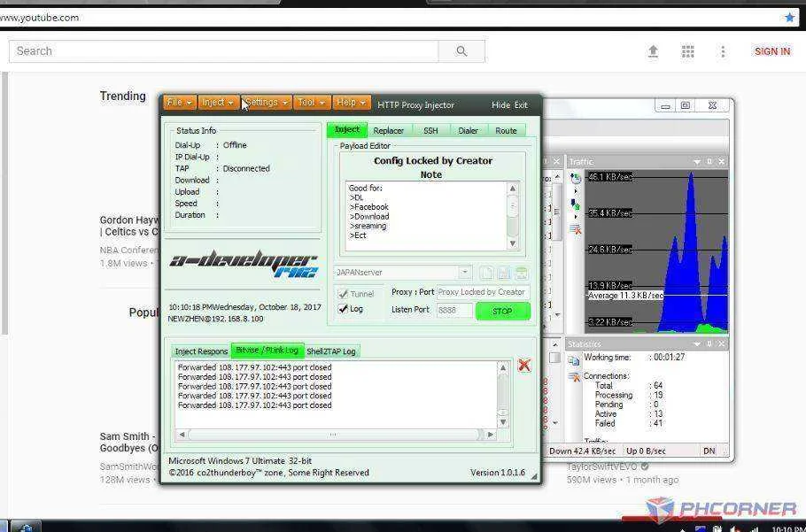Image resolution: width=806 pixels, height=532 pixels.
Task: Toggle the Log checkbox
Action: point(343,309)
